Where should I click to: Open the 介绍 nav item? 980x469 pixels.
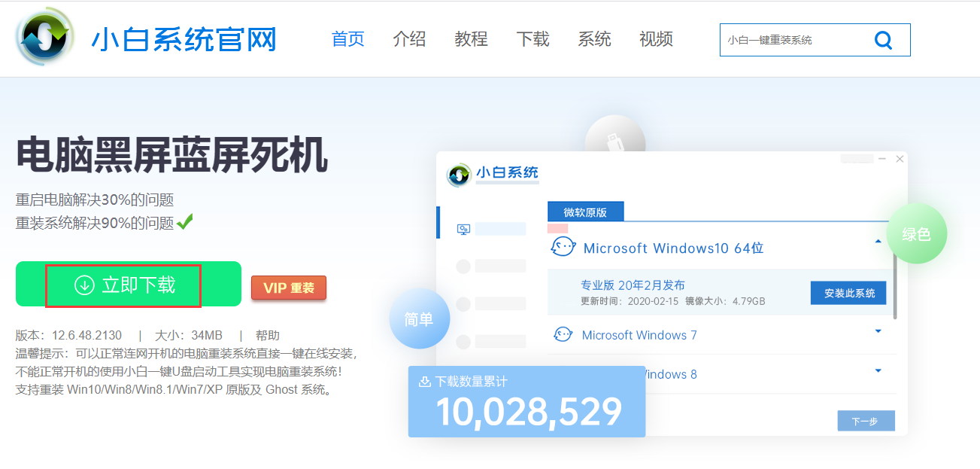[x=410, y=39]
